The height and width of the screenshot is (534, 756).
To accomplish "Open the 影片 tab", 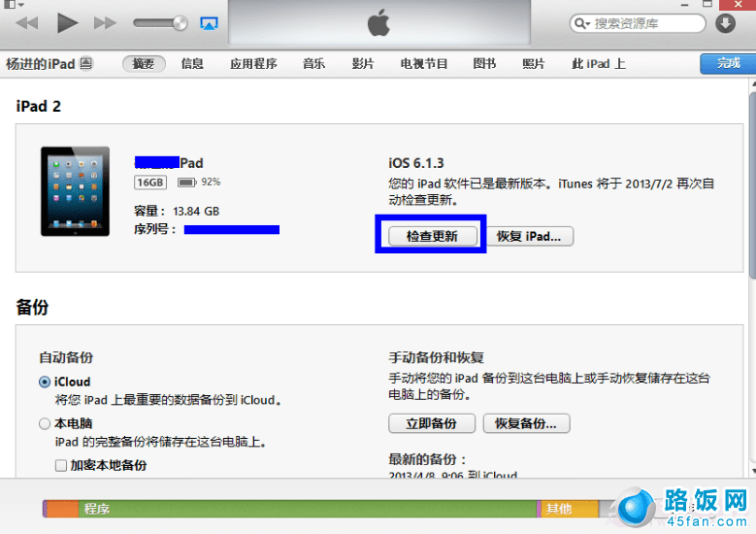I will (363, 64).
